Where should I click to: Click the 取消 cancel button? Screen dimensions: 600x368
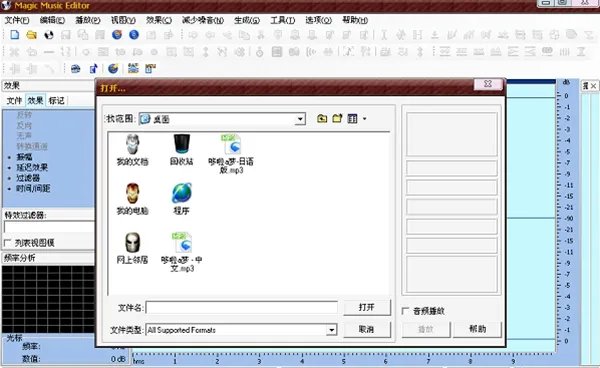point(367,329)
